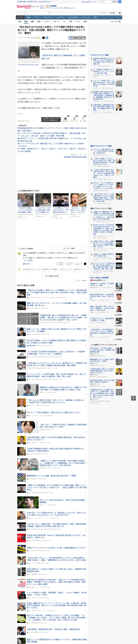Image resolution: width=138 pixels, height=644 pixels.
Task: Dismiss the 「生活の中で習慣化」 recommended card
Action: tap(33, 218)
